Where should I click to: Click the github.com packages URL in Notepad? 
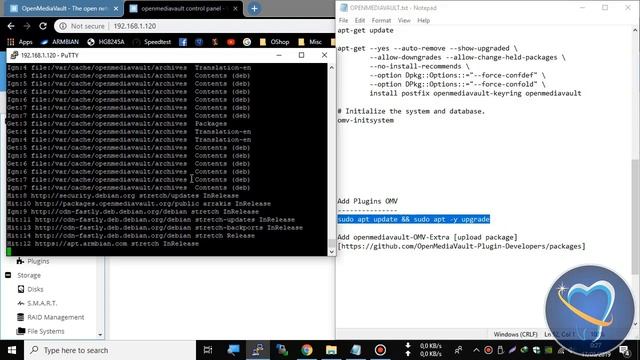462,247
